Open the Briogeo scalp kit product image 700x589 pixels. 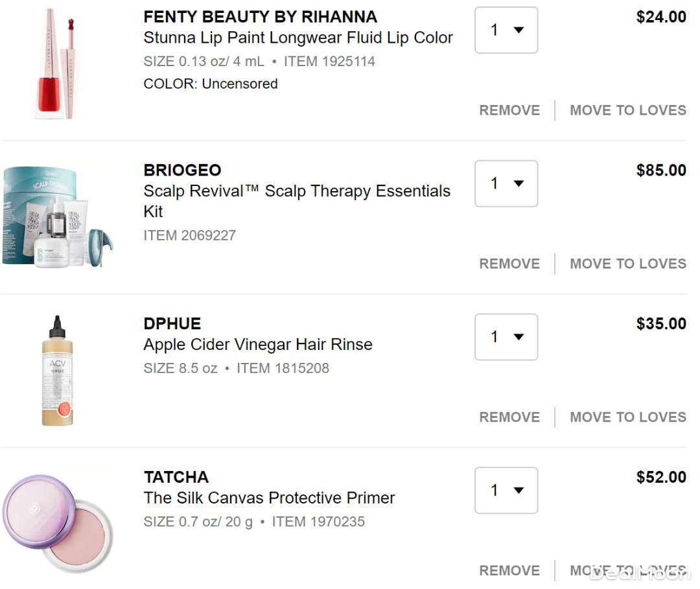pos(57,217)
